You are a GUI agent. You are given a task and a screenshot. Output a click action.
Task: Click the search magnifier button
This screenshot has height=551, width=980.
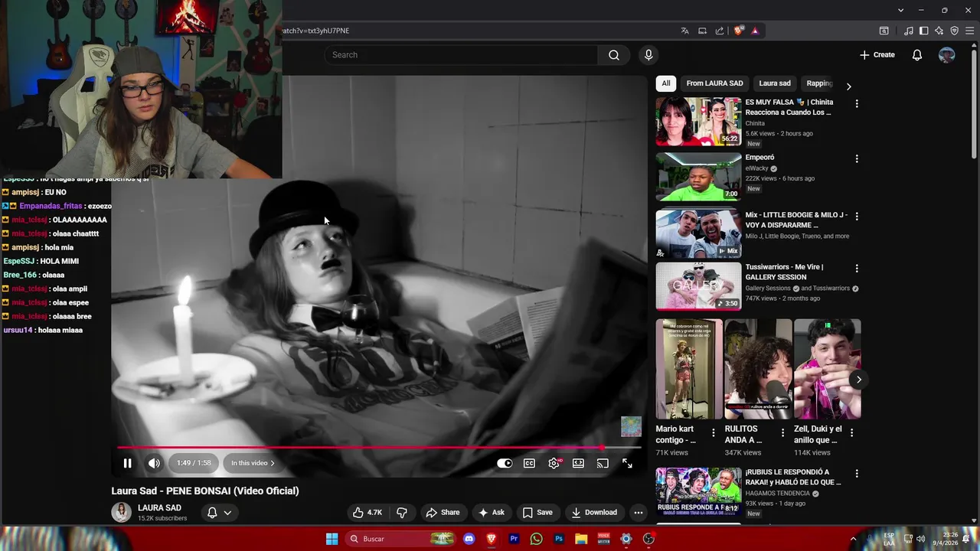click(x=614, y=55)
